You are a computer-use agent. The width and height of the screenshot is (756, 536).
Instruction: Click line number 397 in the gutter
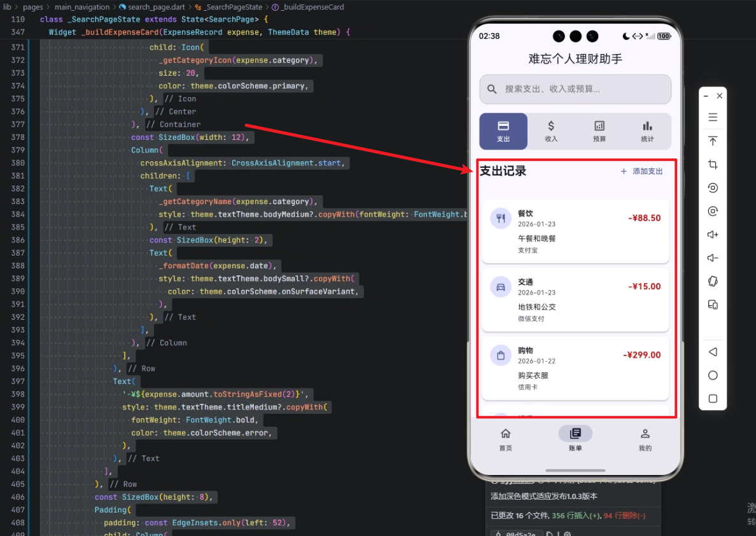point(18,381)
